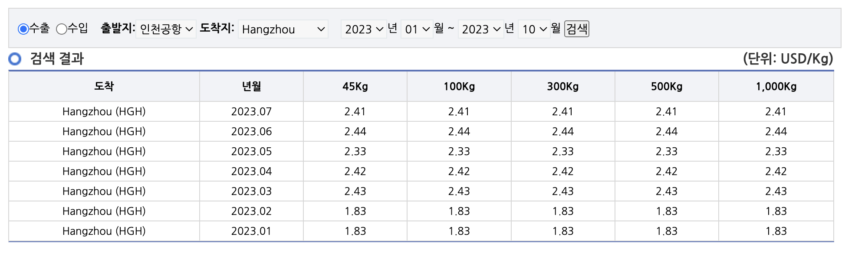Click the 2023.05 date cell
This screenshot has width=868, height=266.
click(x=251, y=152)
